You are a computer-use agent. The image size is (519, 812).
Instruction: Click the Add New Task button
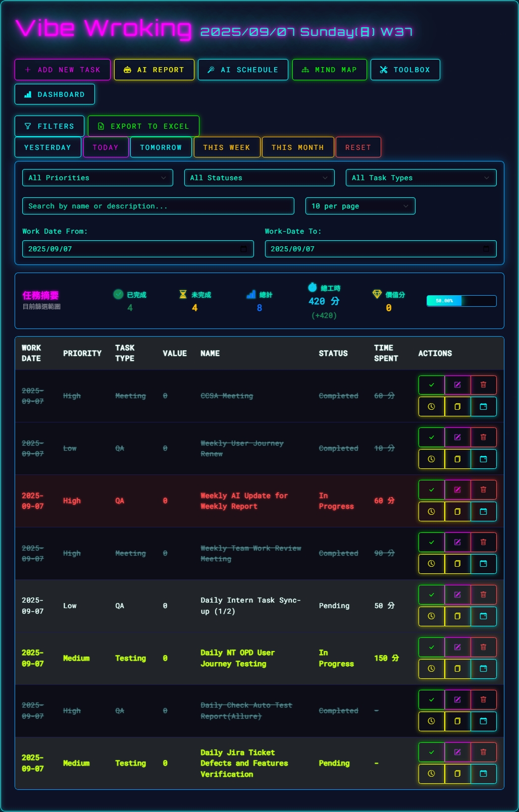pos(63,70)
